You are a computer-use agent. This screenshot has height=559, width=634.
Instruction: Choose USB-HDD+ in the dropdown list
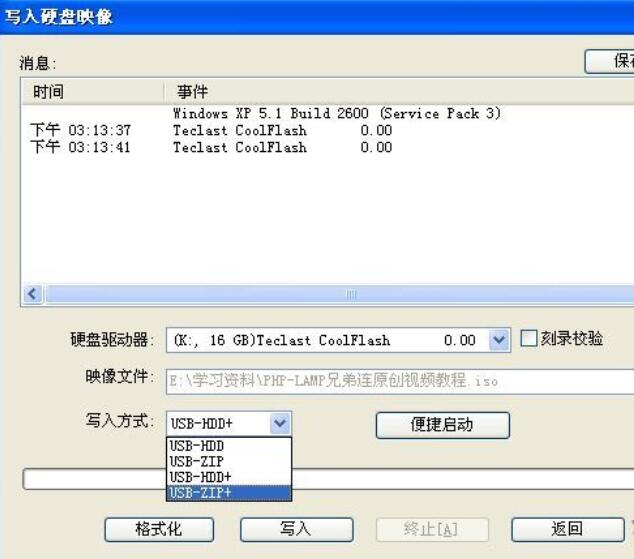click(x=228, y=477)
